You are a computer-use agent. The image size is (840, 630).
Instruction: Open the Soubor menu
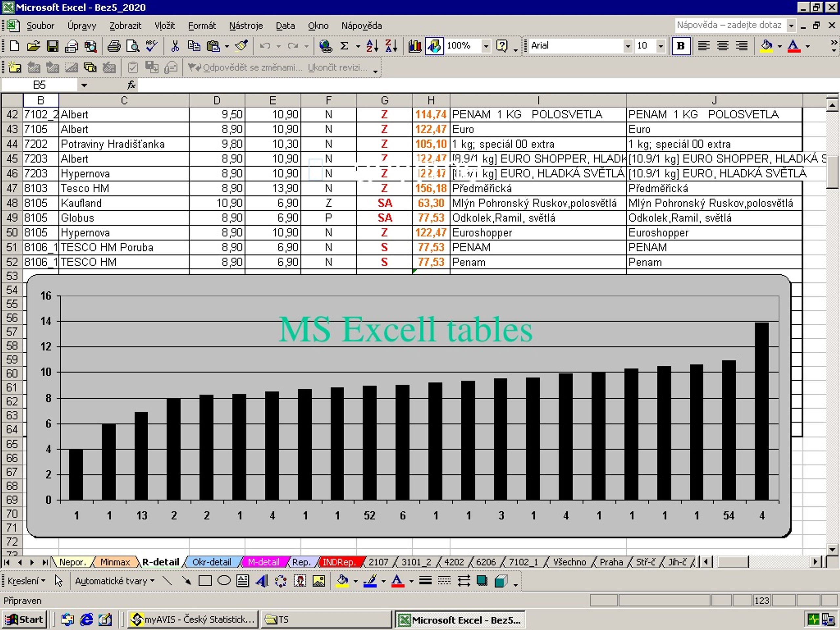pyautogui.click(x=40, y=26)
